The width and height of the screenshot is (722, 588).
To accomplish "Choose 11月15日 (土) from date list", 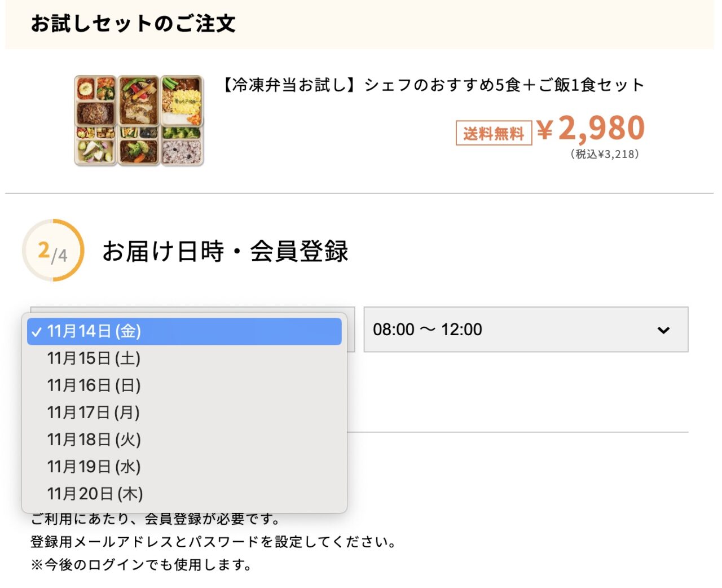I will coord(94,358).
